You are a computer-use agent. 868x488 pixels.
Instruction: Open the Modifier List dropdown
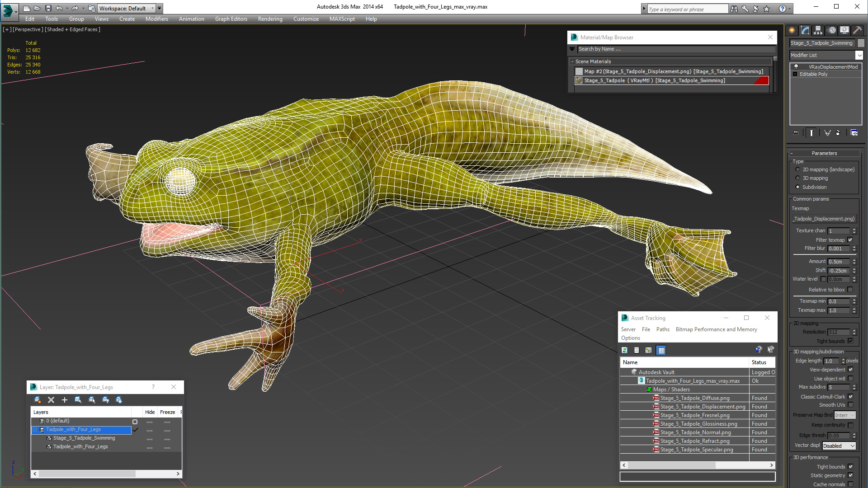859,55
